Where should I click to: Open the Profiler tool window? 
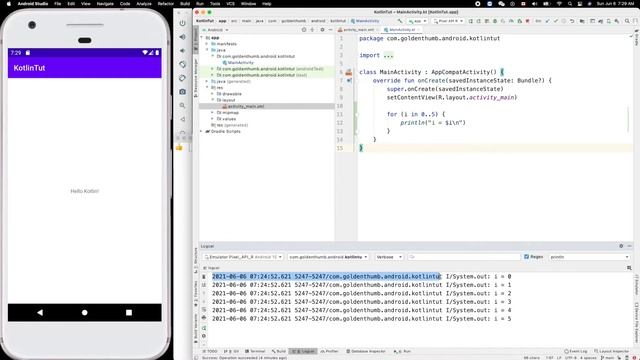pyautogui.click(x=329, y=351)
